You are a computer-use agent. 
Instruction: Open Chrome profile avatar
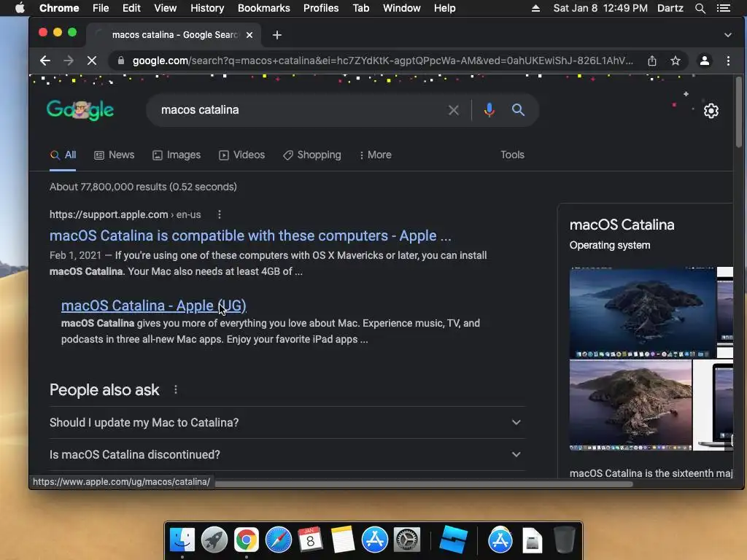tap(704, 61)
